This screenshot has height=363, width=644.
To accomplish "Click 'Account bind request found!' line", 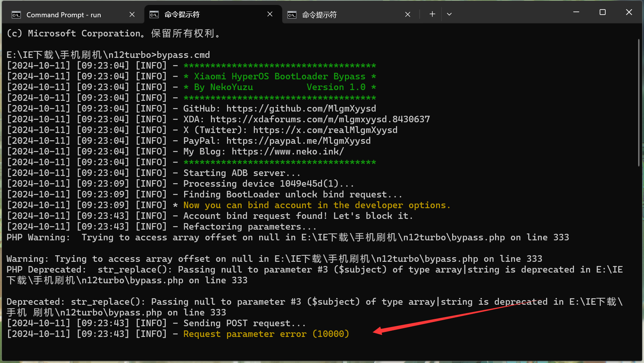I will click(x=298, y=216).
